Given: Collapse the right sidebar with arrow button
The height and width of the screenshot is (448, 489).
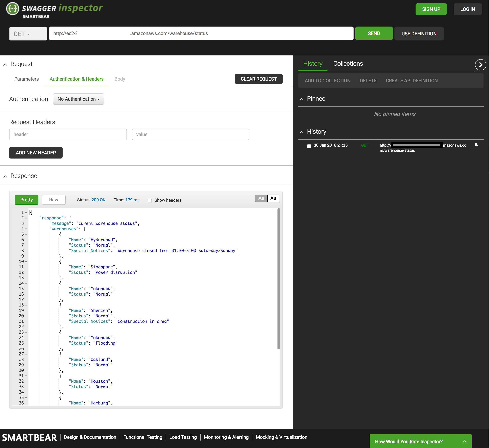Looking at the screenshot, I should tap(480, 65).
